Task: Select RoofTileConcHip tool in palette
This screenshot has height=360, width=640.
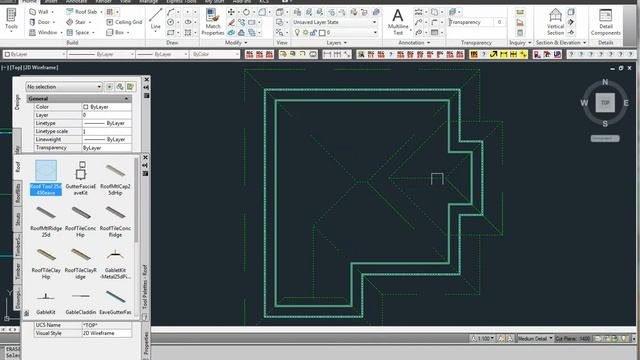Action: pos(81,222)
